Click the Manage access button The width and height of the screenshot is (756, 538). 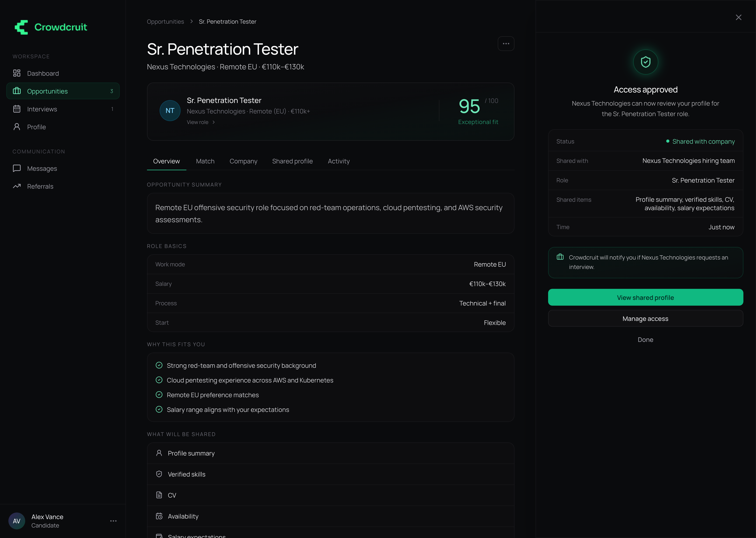[645, 318]
